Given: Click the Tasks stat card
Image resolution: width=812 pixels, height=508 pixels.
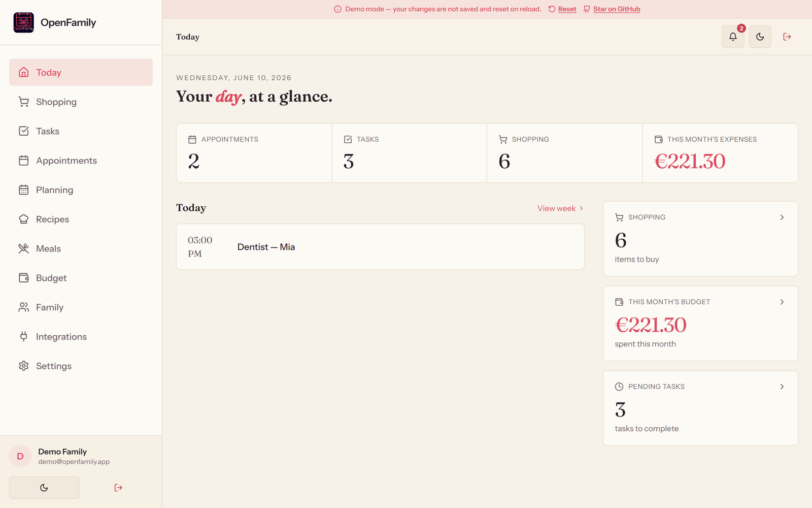Looking at the screenshot, I should coord(410,153).
